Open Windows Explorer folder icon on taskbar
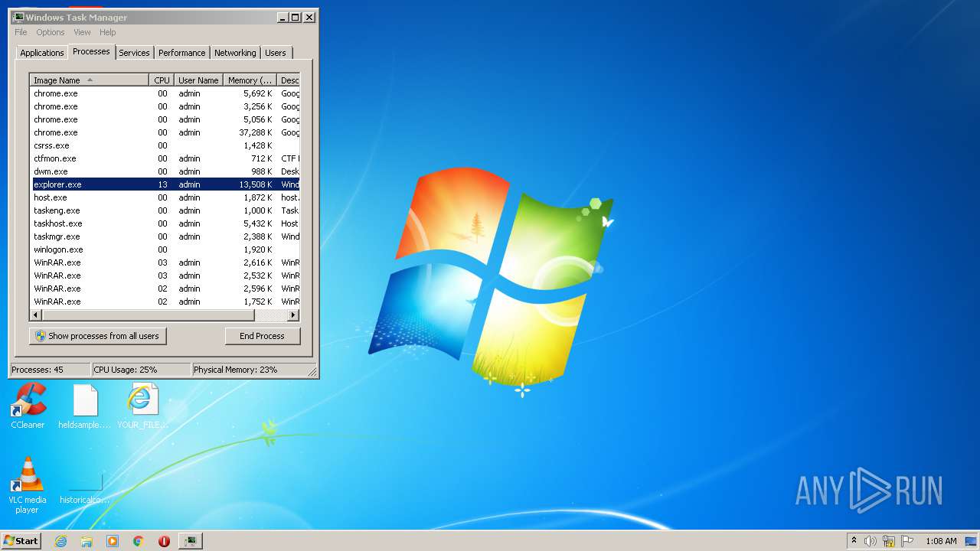The image size is (980, 551). [87, 541]
